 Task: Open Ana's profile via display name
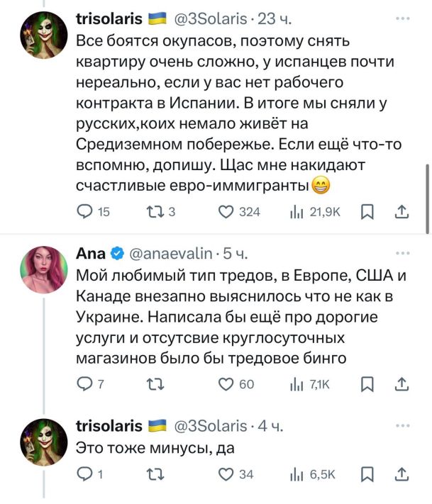click(91, 254)
